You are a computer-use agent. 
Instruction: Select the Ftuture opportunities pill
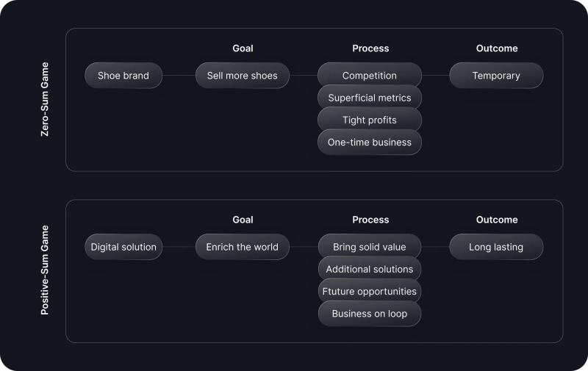pyautogui.click(x=370, y=290)
